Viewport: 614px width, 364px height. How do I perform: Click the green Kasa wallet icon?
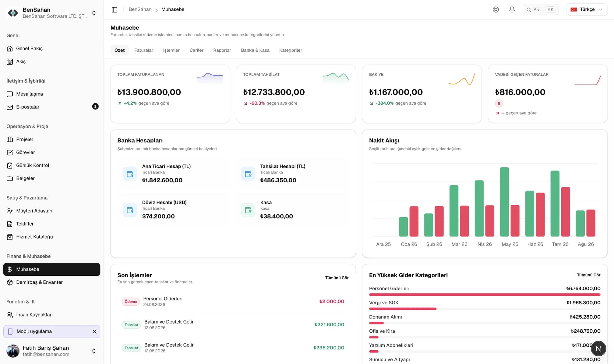[248, 210]
